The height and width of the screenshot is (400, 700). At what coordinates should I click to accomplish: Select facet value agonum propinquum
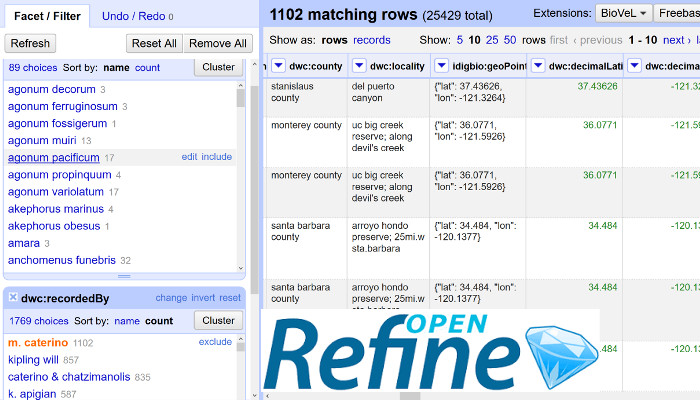point(60,175)
